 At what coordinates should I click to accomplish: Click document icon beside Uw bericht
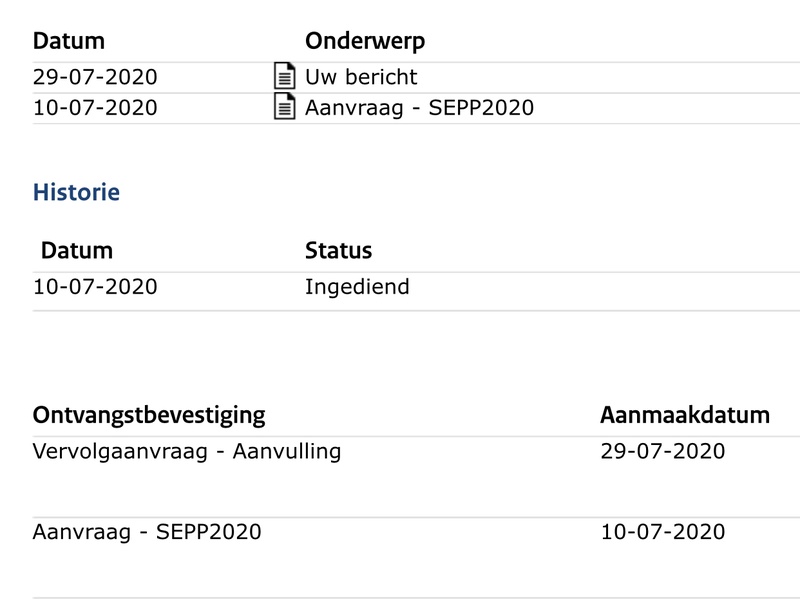point(285,76)
